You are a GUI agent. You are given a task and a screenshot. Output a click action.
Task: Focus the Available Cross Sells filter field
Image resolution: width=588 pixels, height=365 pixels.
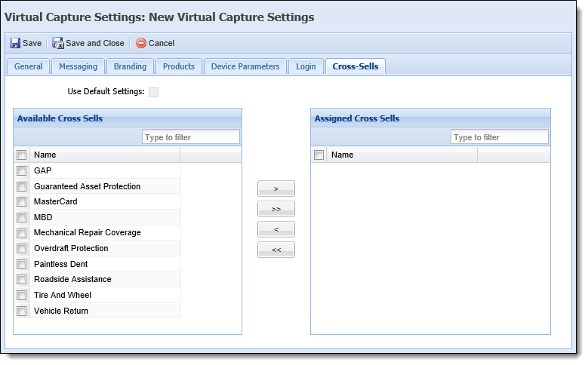191,136
